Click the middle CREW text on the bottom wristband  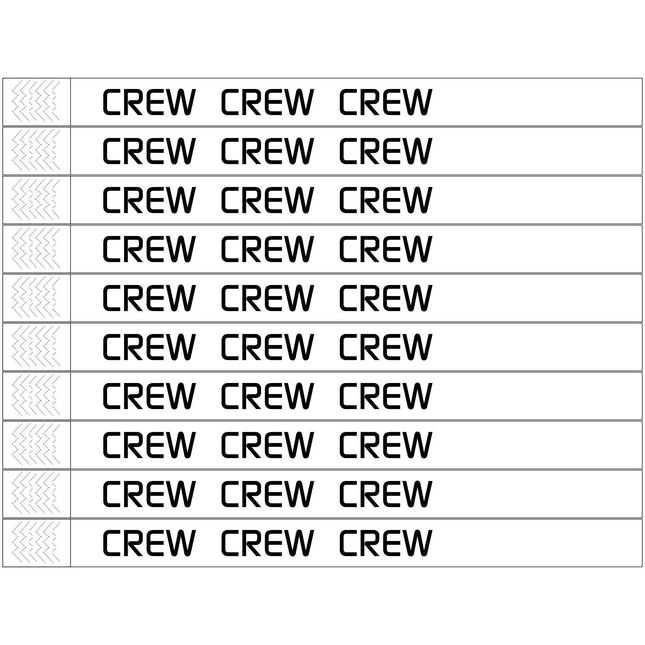[x=267, y=543]
